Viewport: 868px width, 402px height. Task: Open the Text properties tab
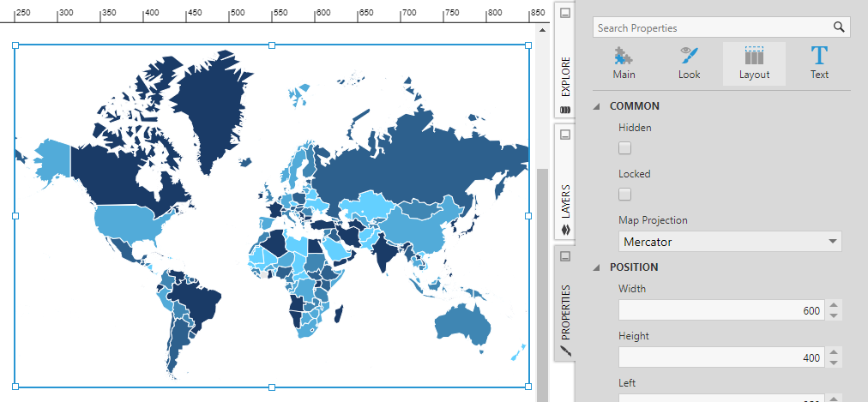click(x=819, y=63)
